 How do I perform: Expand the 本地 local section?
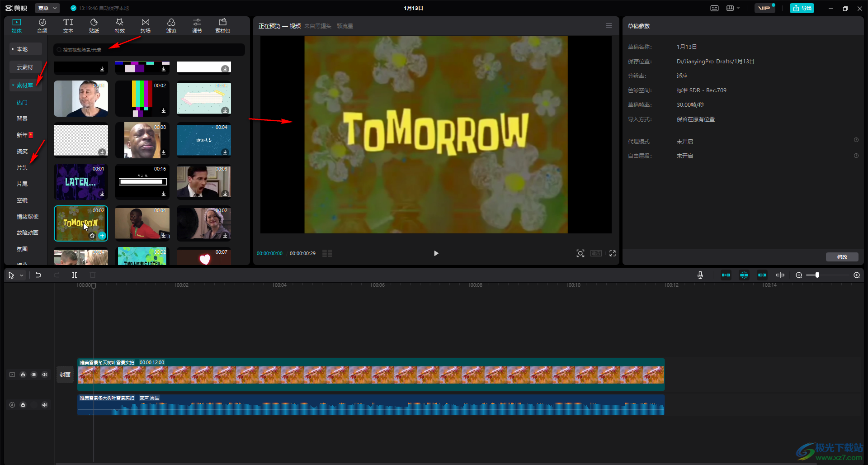pyautogui.click(x=26, y=49)
